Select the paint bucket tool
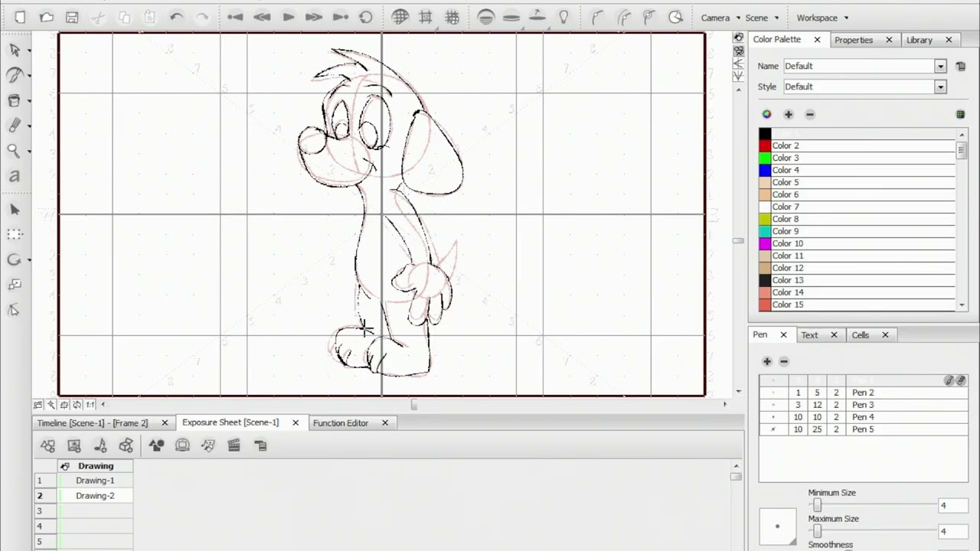980x551 pixels. [14, 100]
